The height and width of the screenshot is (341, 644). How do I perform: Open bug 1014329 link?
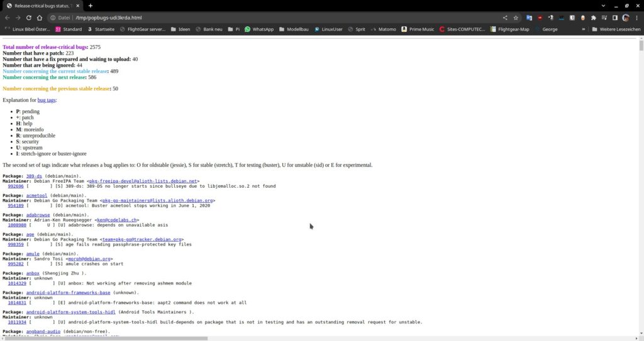pyautogui.click(x=17, y=283)
